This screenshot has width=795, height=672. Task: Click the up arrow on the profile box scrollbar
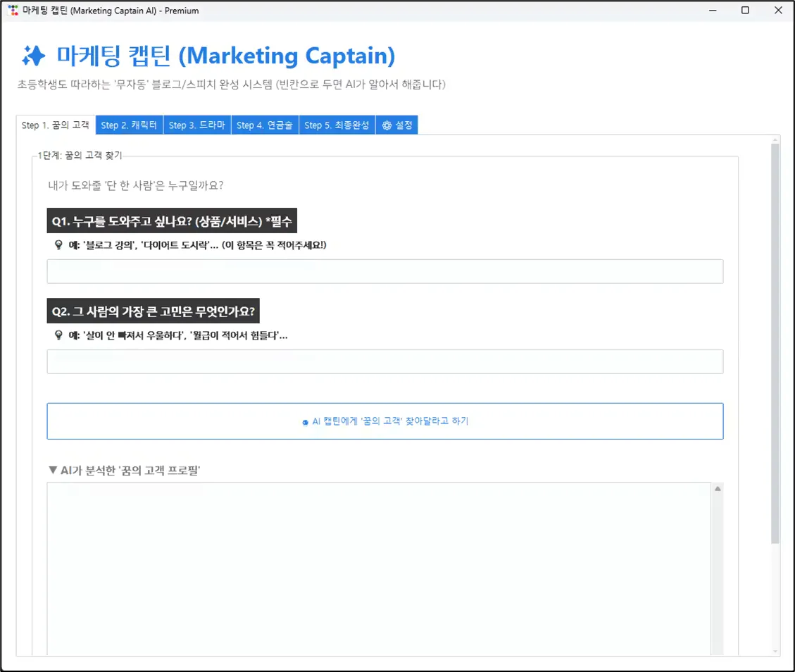coord(718,487)
